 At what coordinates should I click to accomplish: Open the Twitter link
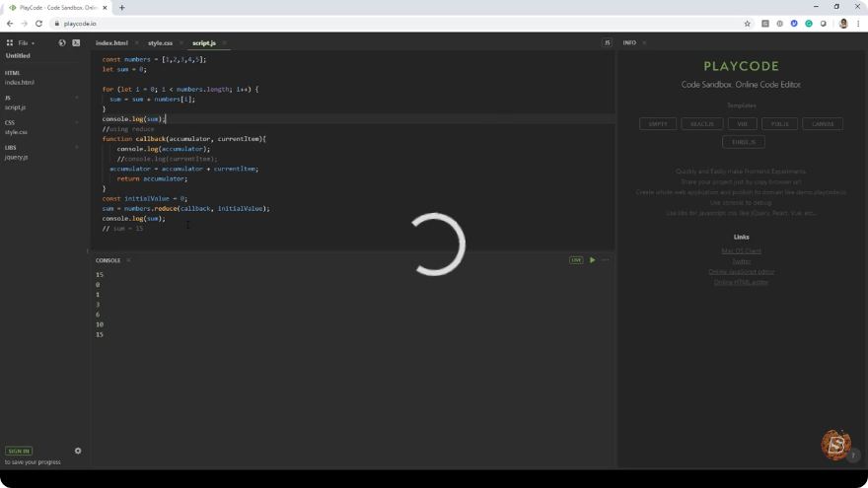point(741,261)
